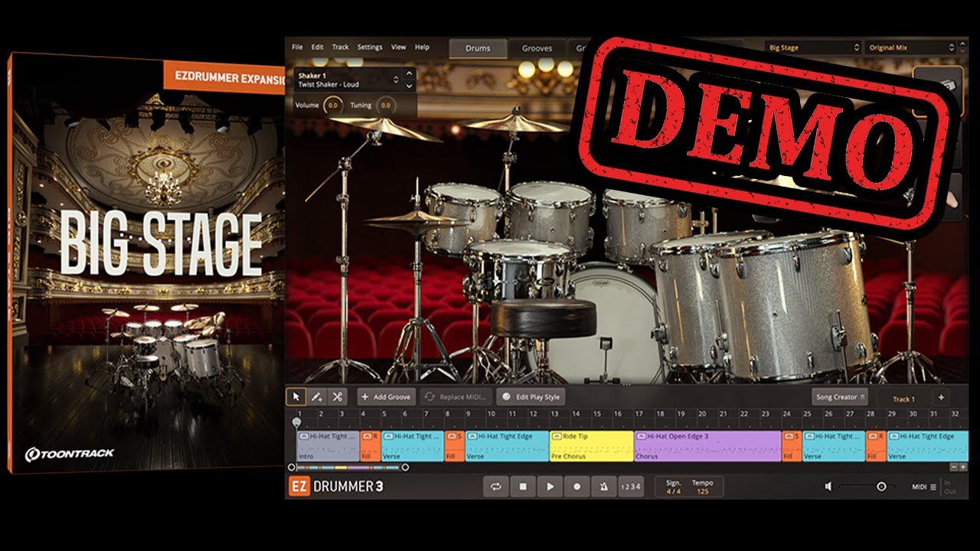
Task: Select the yellow Ride Tip Pre Chorus block
Action: coord(591,446)
